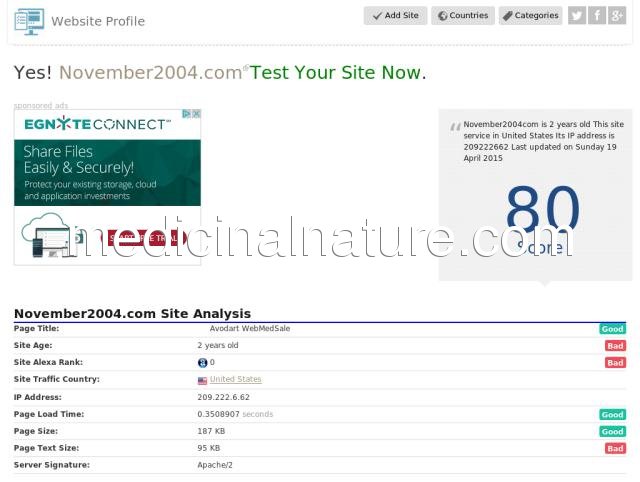Open the Egnyte Connect ad banner
640x482 pixels.
[107, 187]
